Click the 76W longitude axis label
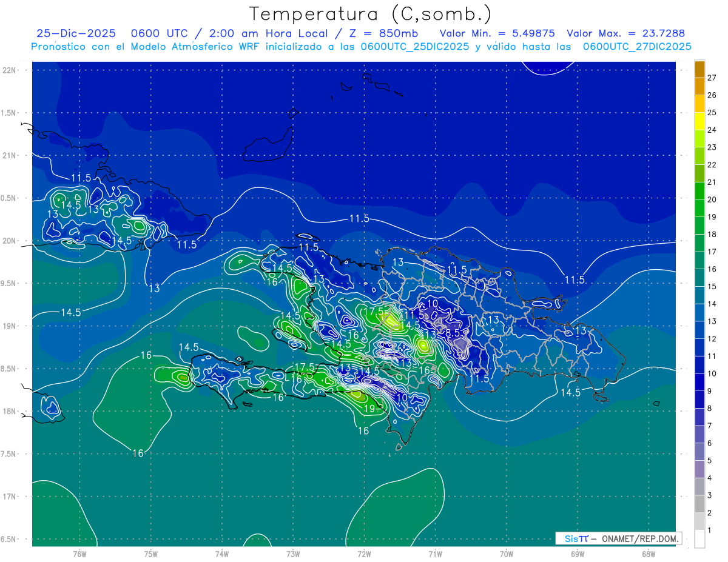Viewport: 728px width, 562px height. [79, 554]
